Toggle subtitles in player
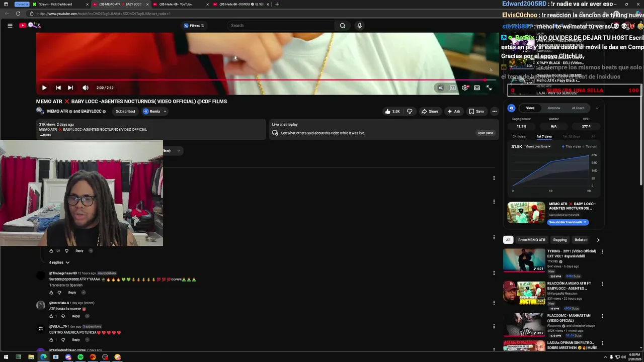The image size is (644, 362). pos(453,87)
